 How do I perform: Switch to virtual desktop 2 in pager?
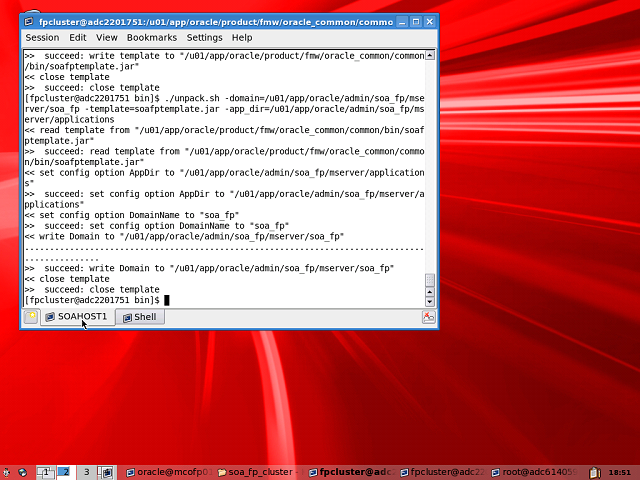[65, 472]
